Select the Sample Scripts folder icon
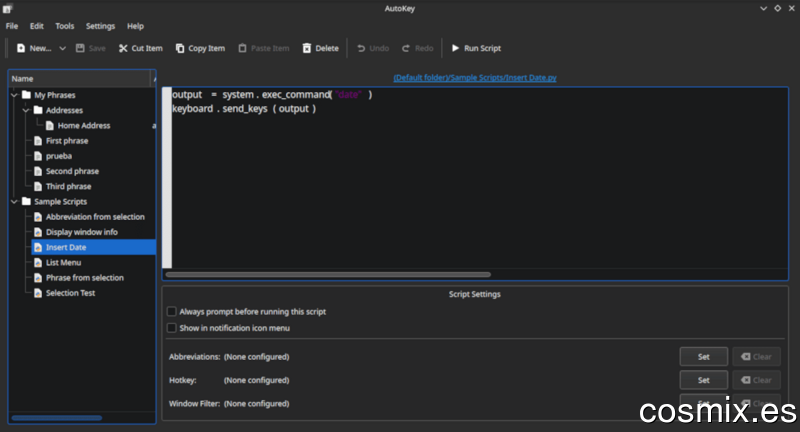 click(27, 201)
